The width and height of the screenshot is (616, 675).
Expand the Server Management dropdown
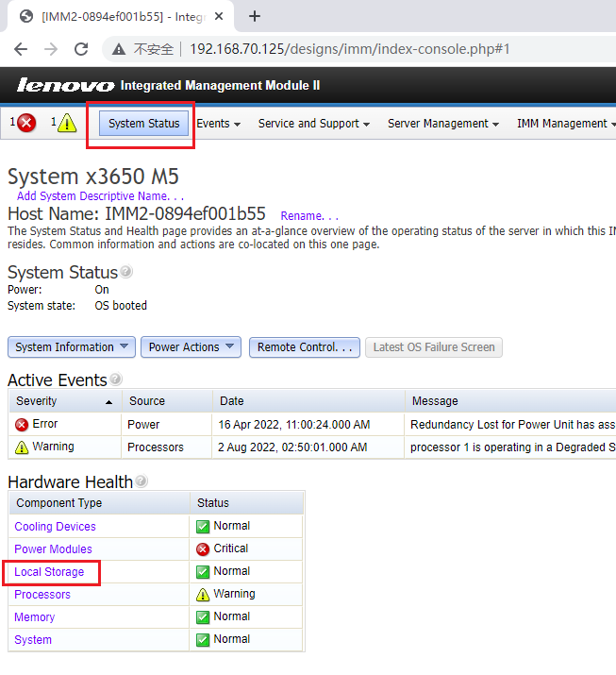(x=443, y=124)
